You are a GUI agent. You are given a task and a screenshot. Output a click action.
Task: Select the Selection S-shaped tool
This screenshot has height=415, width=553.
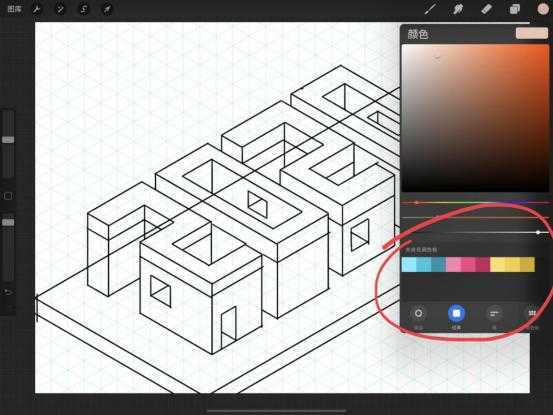84,9
